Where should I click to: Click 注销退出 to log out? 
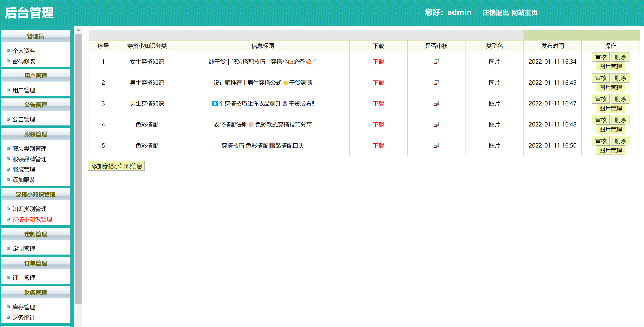click(496, 12)
